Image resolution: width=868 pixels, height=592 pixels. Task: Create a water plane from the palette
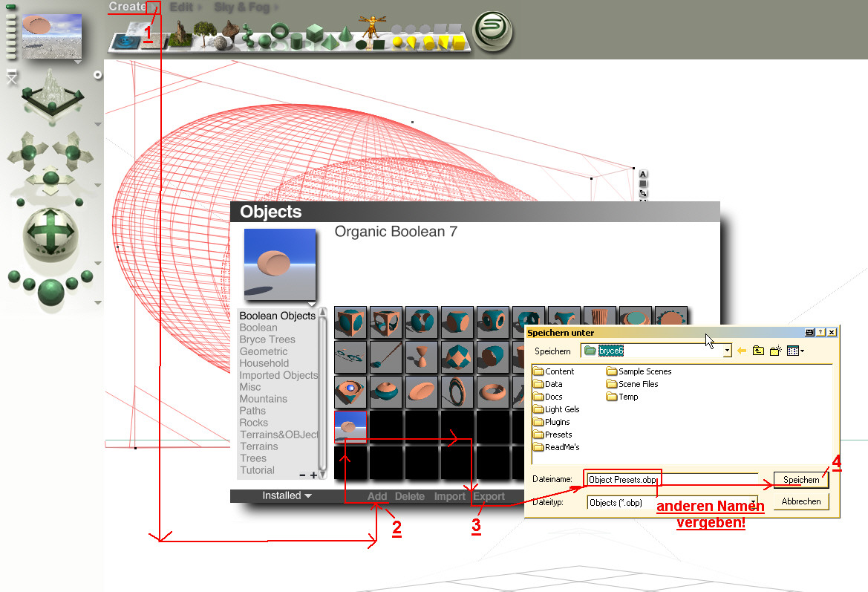click(x=125, y=41)
